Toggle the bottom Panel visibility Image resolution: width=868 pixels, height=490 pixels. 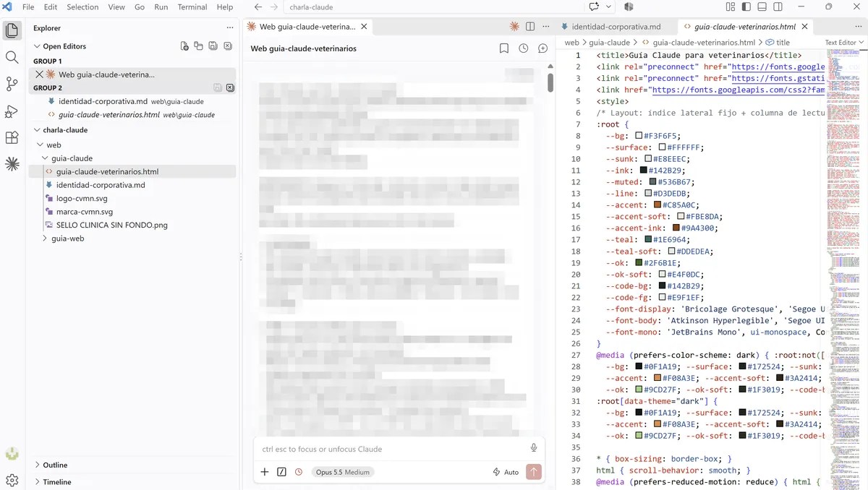(762, 7)
